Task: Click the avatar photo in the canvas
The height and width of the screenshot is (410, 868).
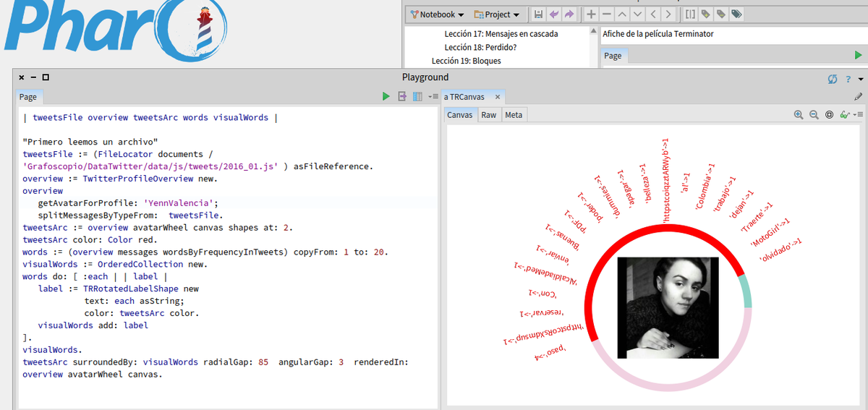Action: [668, 307]
